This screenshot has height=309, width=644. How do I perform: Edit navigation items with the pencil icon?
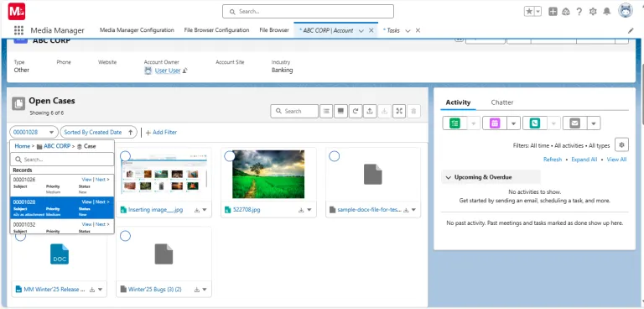pyautogui.click(x=631, y=30)
